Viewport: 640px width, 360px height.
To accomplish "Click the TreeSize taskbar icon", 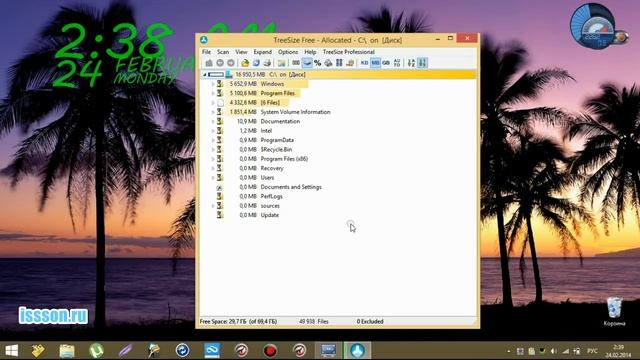I will tap(358, 351).
